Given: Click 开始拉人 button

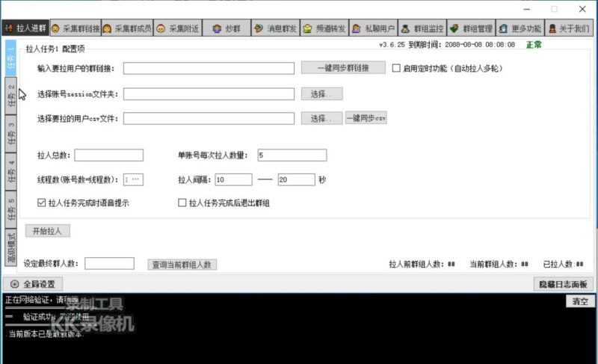Looking at the screenshot, I should coord(48,231).
